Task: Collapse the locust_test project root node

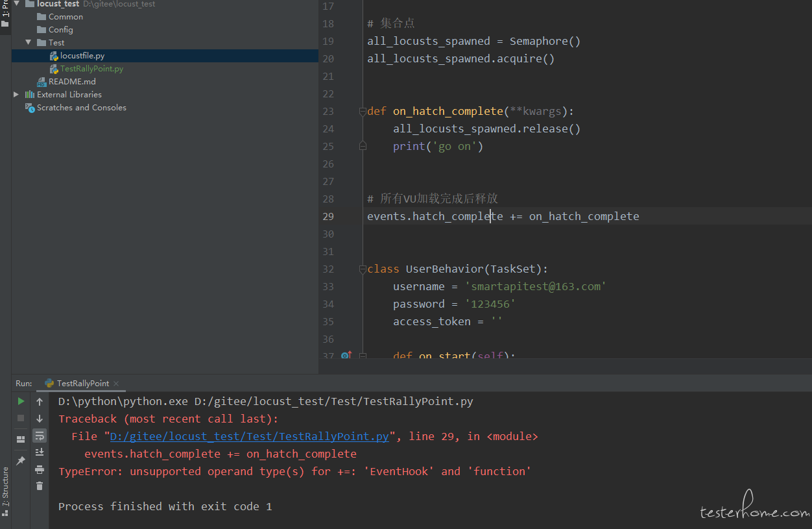Action: 16,4
